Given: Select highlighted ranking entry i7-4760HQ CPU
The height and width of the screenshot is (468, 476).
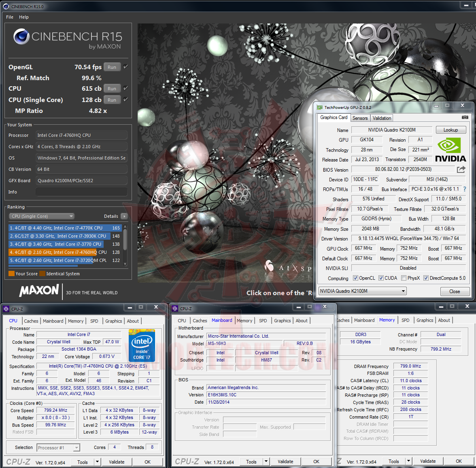Looking at the screenshot, I should click(65, 252).
